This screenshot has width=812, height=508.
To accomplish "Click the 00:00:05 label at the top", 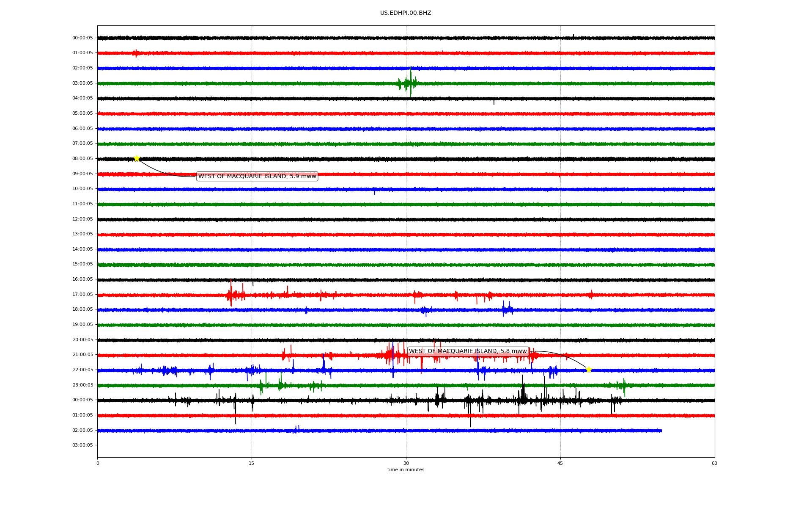I will tap(82, 38).
